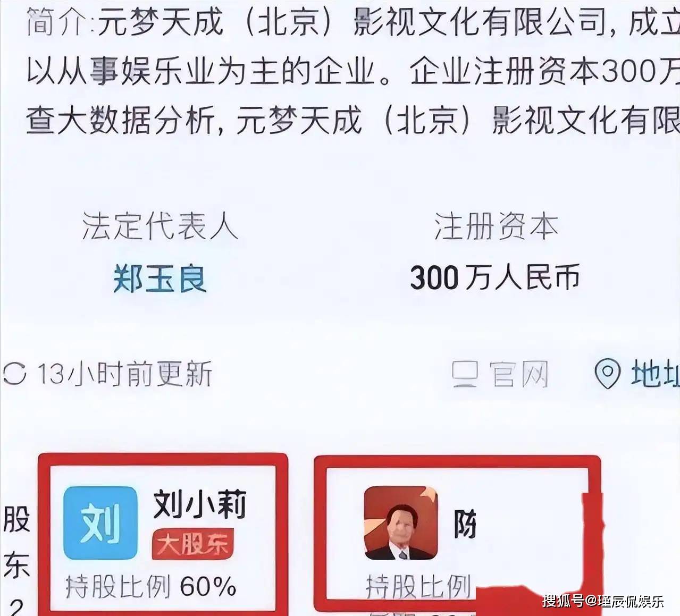The height and width of the screenshot is (616, 680).
Task: Tap the 地址 location pin icon
Action: pos(607,374)
